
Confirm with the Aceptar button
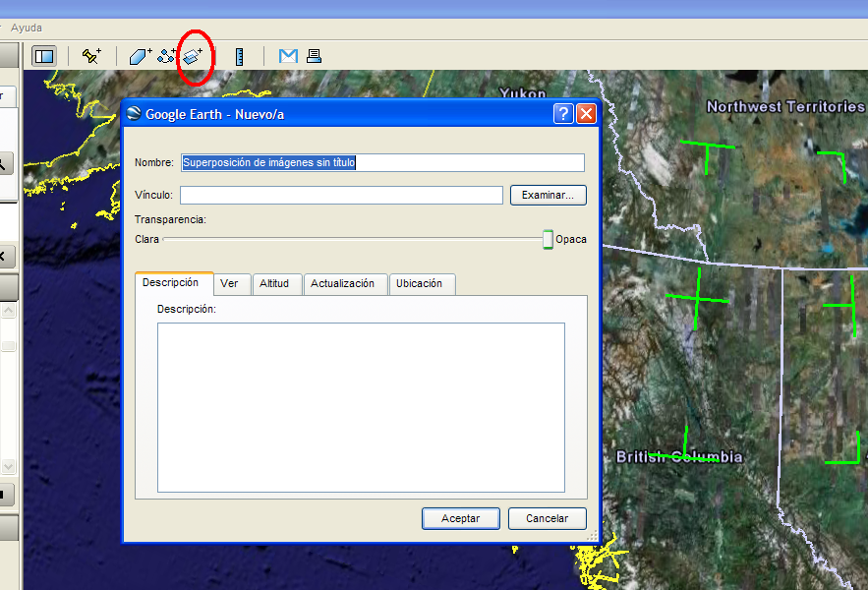(461, 518)
